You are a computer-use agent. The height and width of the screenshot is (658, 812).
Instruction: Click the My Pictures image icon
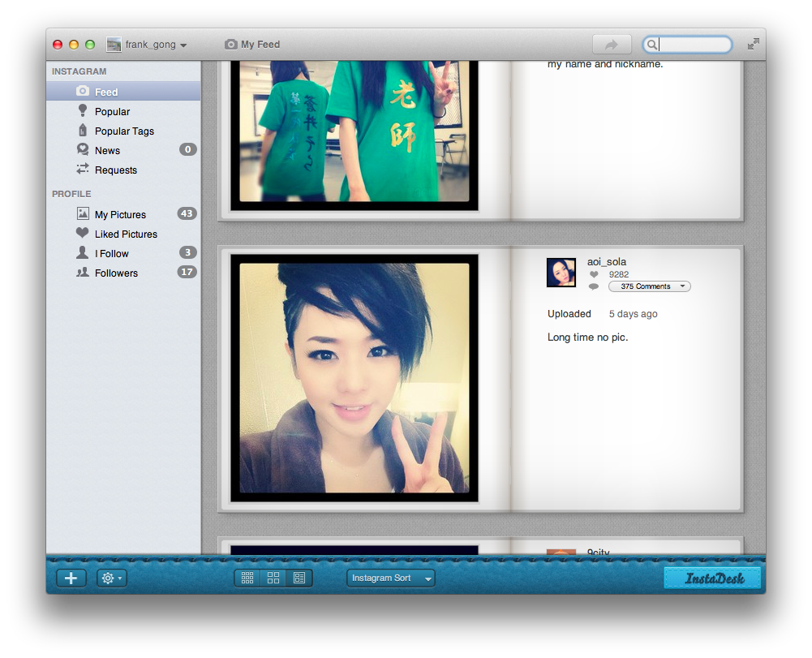pyautogui.click(x=83, y=213)
